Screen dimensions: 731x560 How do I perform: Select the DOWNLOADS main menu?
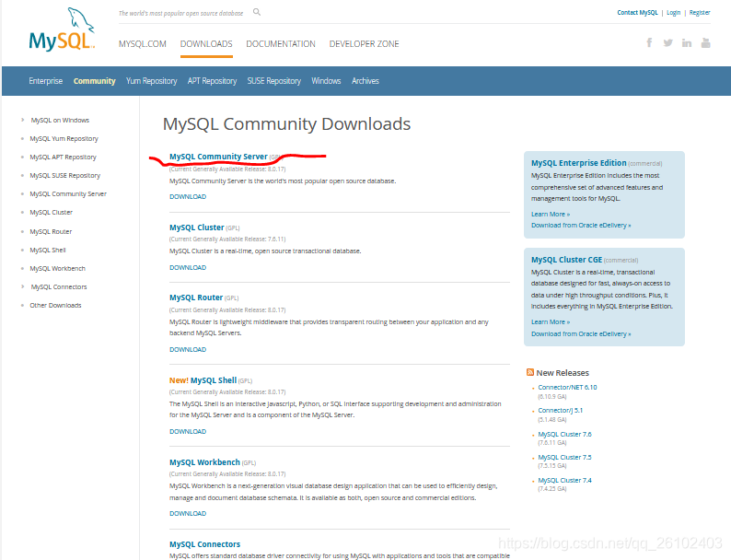pyautogui.click(x=206, y=44)
